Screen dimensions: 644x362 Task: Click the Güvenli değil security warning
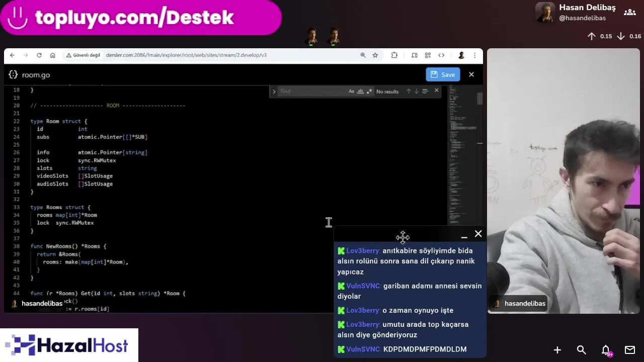pos(83,55)
